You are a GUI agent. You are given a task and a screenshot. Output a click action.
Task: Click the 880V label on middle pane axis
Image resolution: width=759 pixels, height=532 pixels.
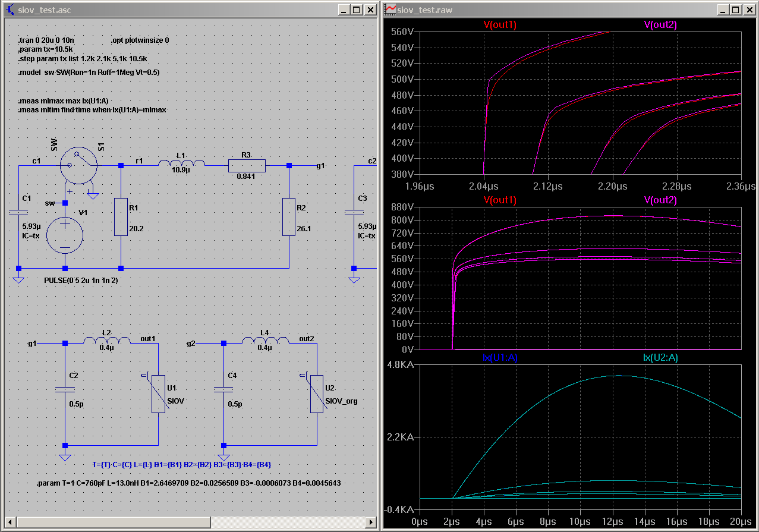[x=402, y=206]
